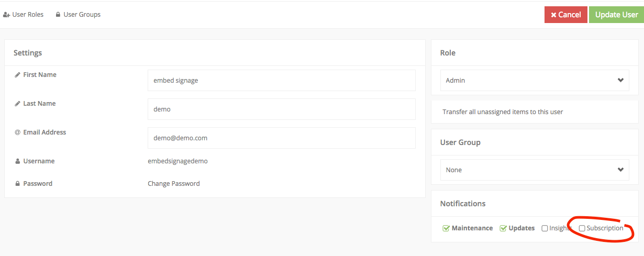
Task: Uncheck the Maintenance notification checkbox
Action: pos(446,228)
